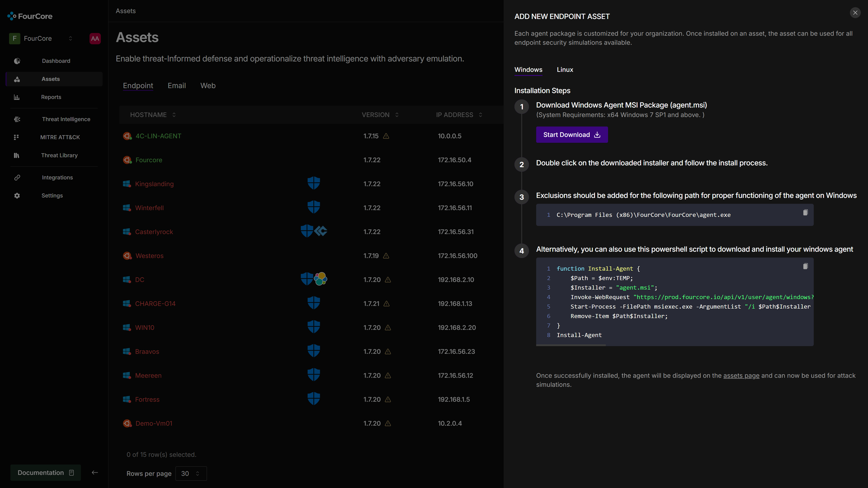868x488 pixels.
Task: Click the warning icon in Demo-Vm01 row
Action: pyautogui.click(x=388, y=423)
